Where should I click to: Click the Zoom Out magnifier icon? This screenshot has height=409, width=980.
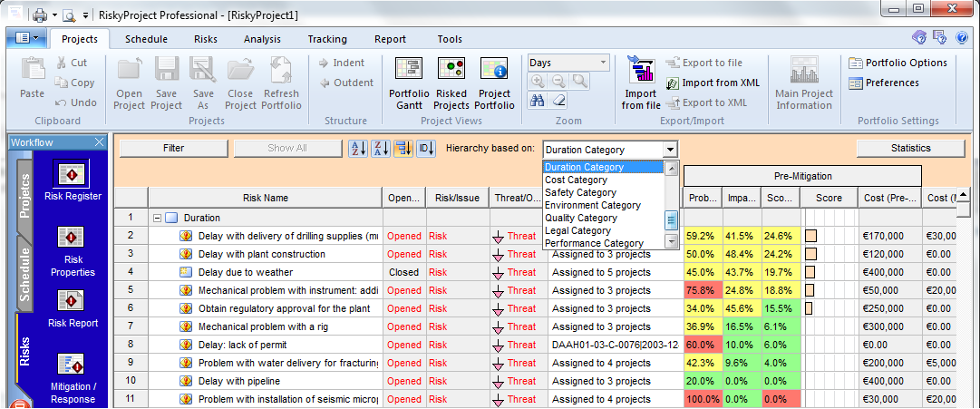coord(558,81)
